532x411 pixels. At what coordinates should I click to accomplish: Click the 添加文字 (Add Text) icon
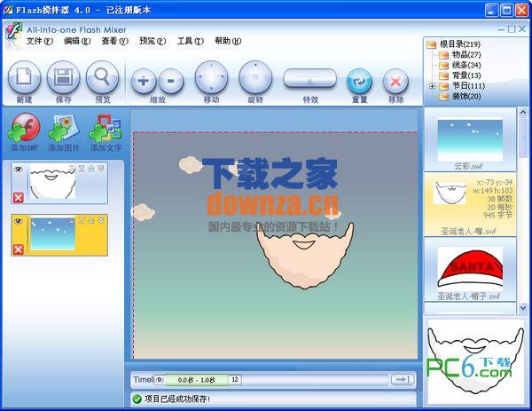106,129
